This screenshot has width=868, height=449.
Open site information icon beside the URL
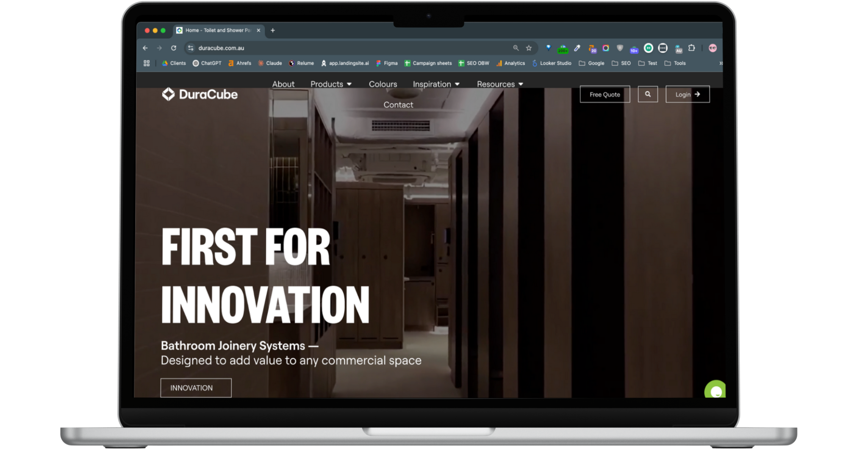tap(191, 48)
